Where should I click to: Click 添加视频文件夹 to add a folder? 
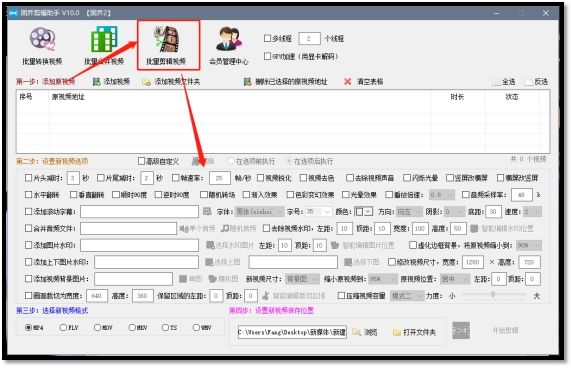[171, 82]
